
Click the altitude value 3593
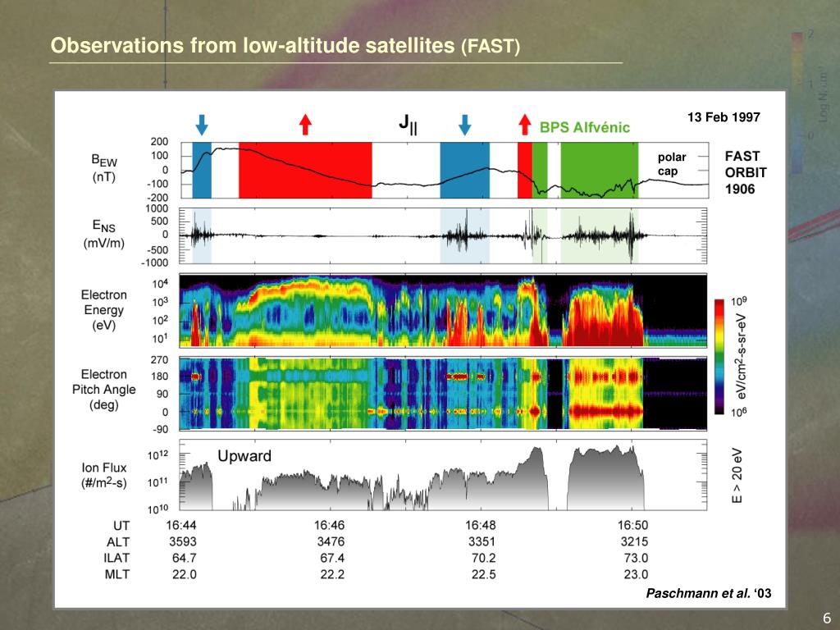(183, 541)
